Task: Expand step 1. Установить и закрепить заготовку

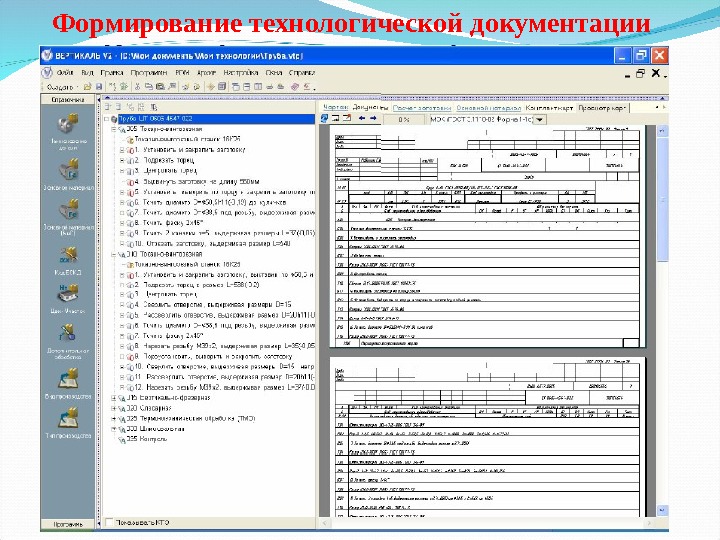Action: click(x=122, y=150)
